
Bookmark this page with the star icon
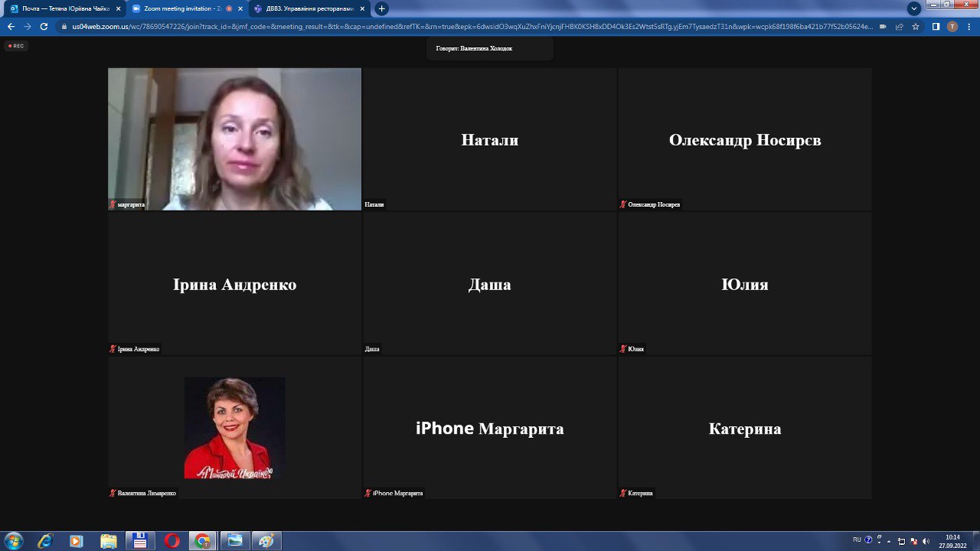click(916, 26)
